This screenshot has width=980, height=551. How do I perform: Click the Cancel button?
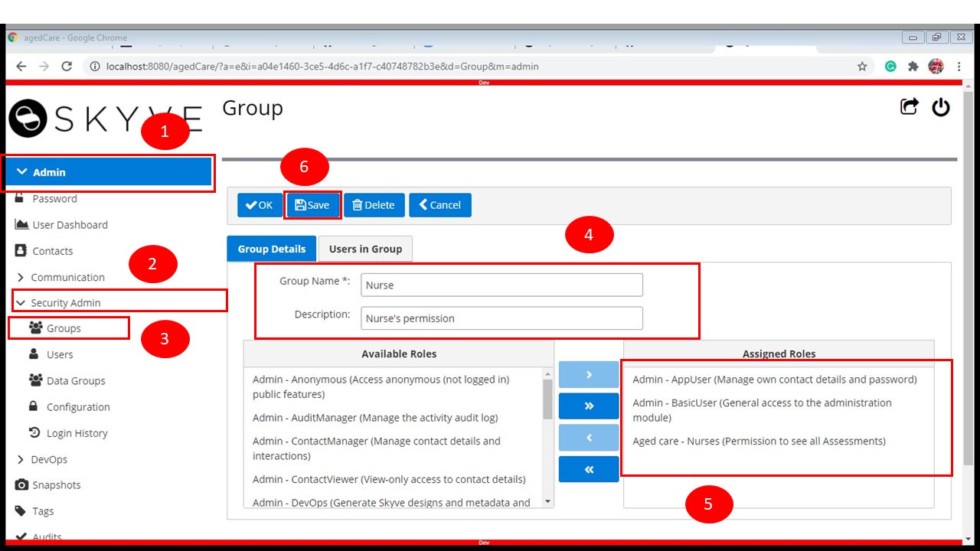[440, 205]
